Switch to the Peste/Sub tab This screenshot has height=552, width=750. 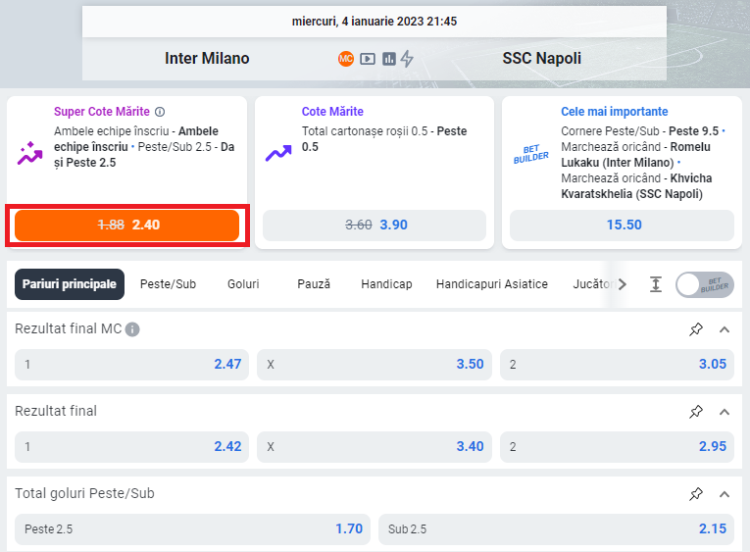click(168, 284)
